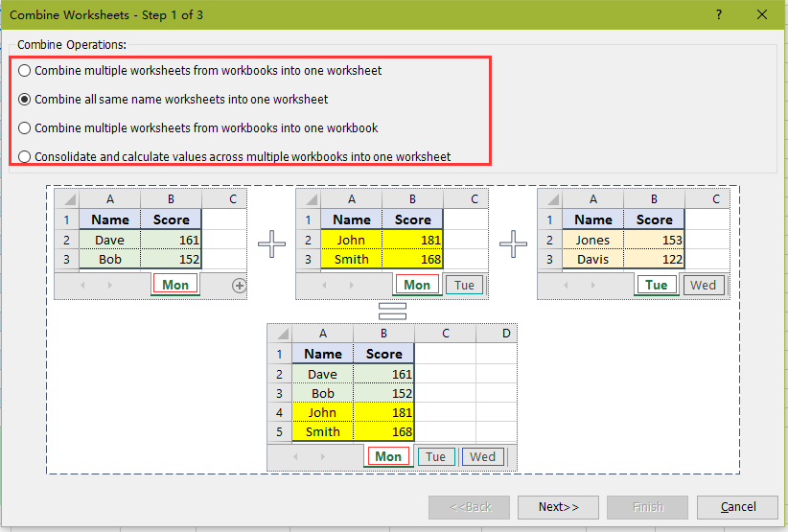Click the score value '153' in the illustration

(x=654, y=241)
